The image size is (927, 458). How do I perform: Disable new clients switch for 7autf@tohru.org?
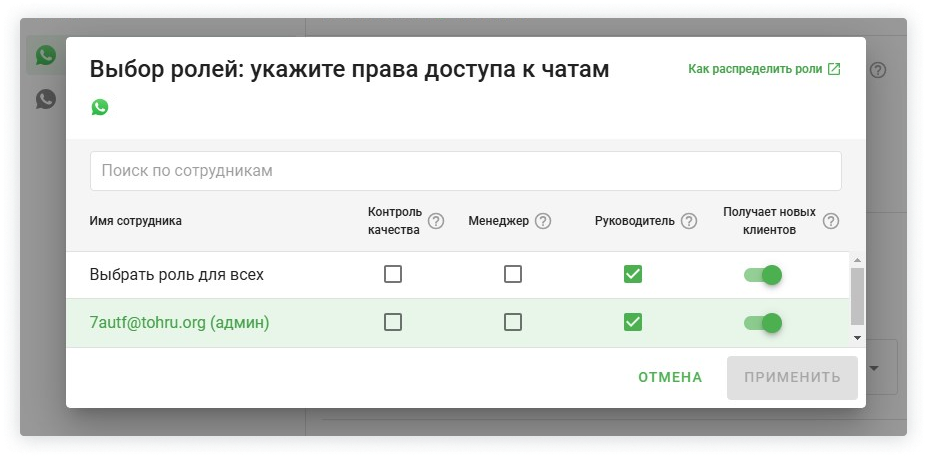point(763,322)
